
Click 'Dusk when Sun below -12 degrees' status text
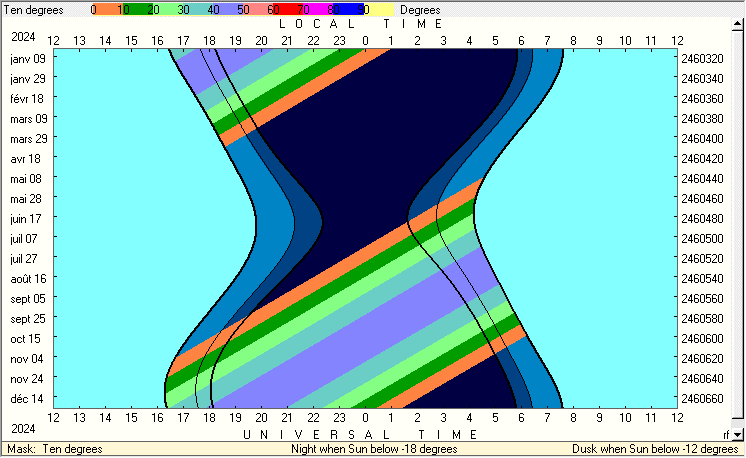click(655, 449)
